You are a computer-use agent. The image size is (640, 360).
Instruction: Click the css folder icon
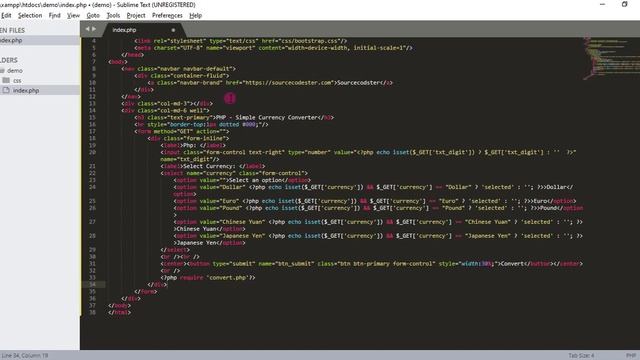pyautogui.click(x=6, y=80)
